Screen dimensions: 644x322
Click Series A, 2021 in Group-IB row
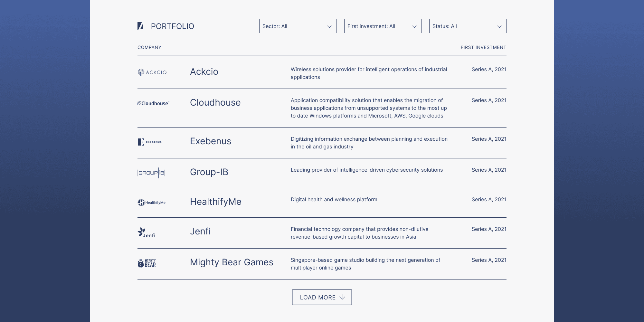[489, 170]
